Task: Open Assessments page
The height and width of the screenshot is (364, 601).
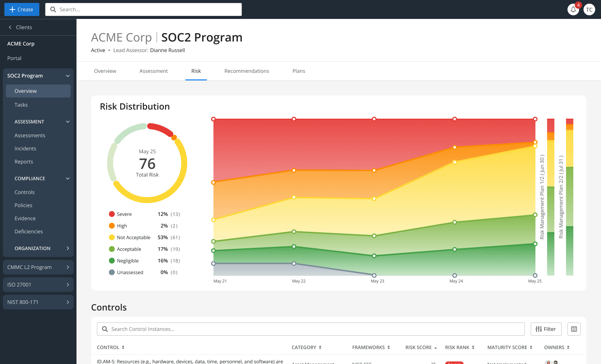Action: click(x=30, y=135)
